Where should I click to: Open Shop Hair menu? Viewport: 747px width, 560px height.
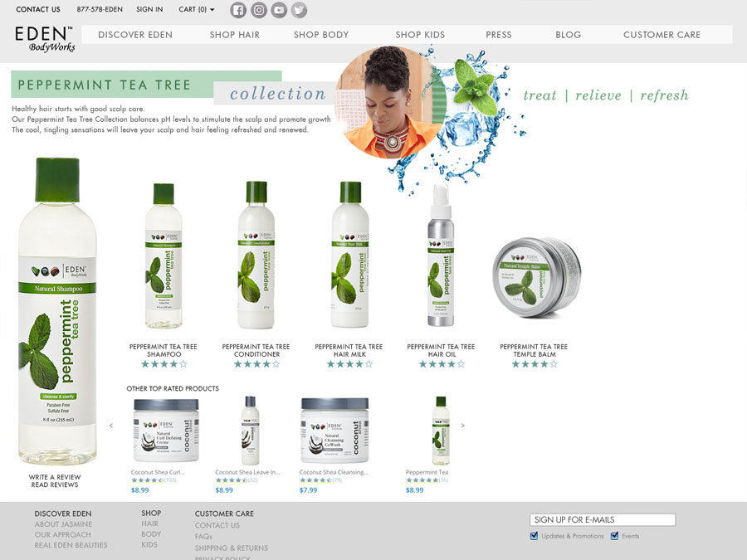click(235, 35)
